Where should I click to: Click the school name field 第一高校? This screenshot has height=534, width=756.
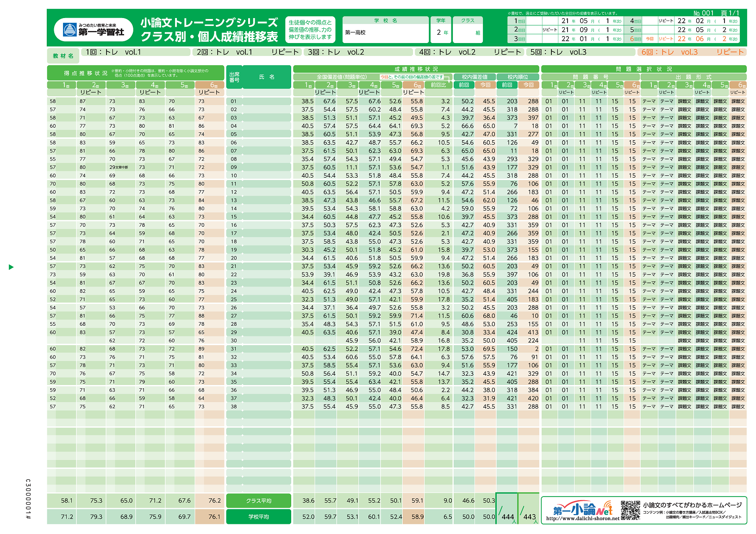point(385,33)
